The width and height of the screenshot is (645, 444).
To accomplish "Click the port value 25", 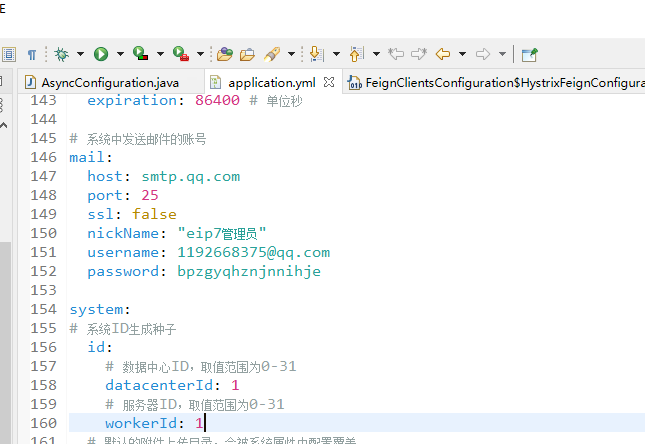I will click(x=150, y=195).
